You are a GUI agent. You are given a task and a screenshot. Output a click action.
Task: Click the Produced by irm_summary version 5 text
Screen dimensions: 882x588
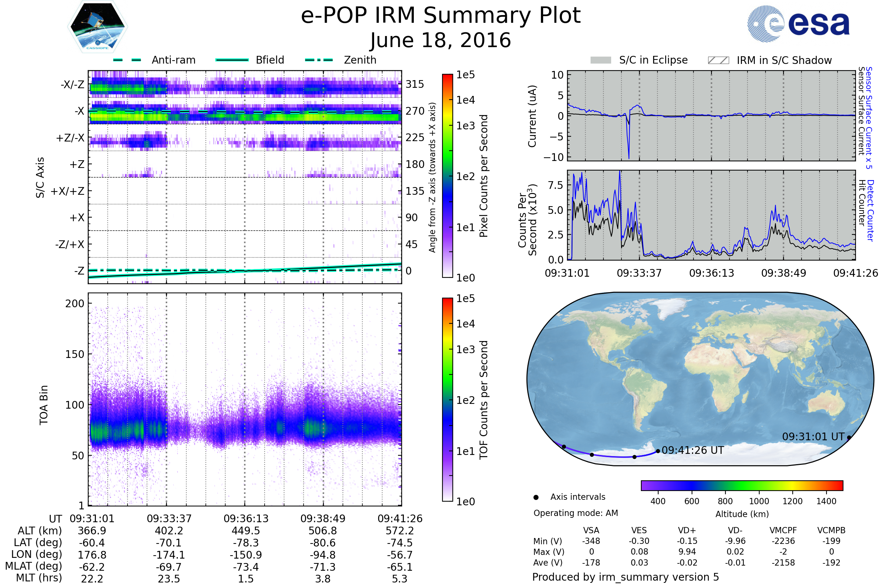click(x=625, y=577)
